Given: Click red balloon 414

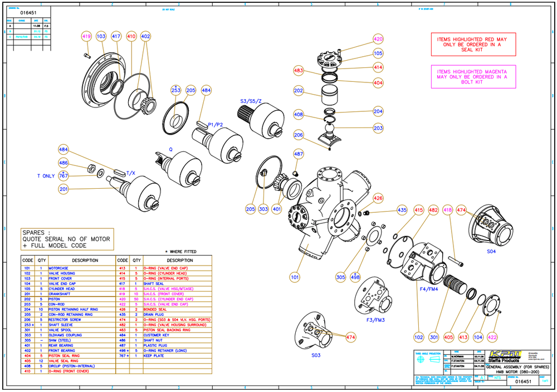Looking at the screenshot, I should click(378, 67).
